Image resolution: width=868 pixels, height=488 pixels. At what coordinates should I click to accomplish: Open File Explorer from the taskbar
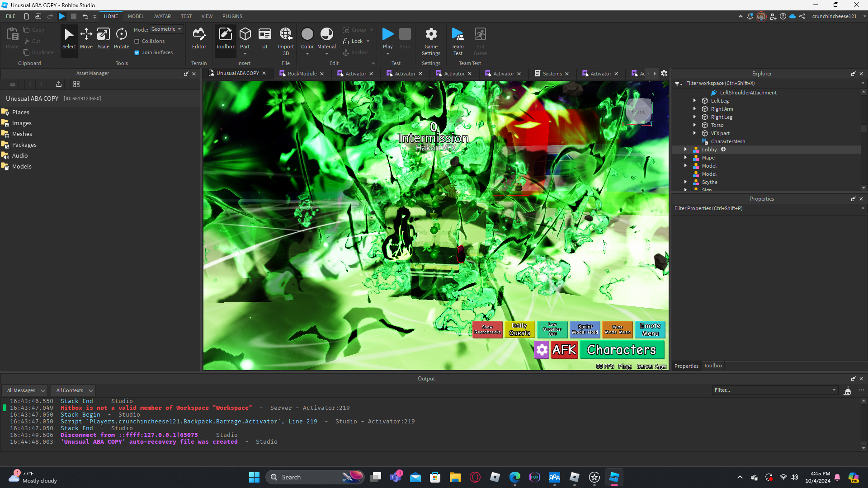tap(455, 477)
